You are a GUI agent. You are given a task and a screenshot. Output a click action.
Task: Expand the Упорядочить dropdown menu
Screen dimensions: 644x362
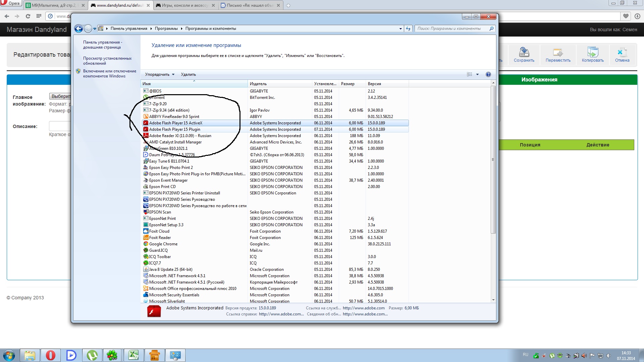(x=160, y=74)
